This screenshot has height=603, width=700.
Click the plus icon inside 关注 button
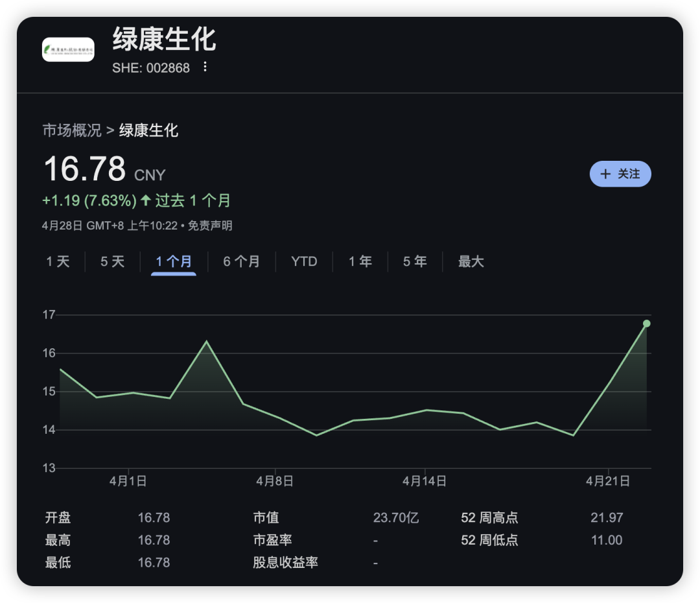point(605,174)
